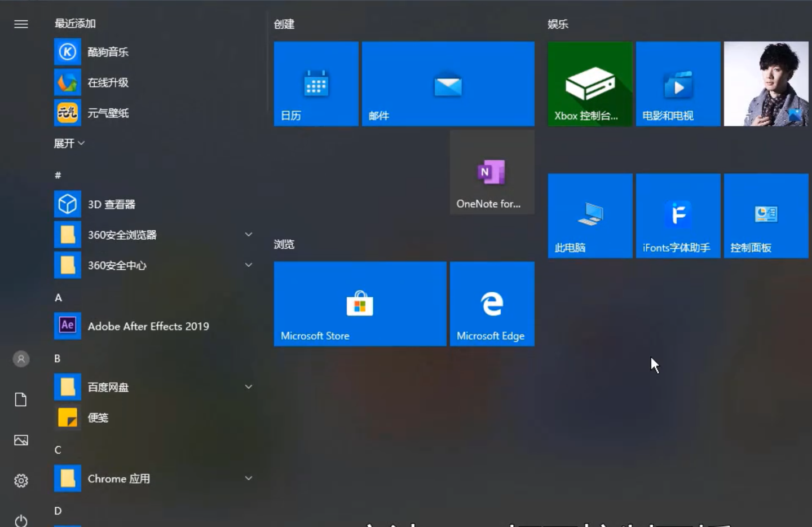The image size is (812, 527).
Task: Toggle the hamburger menu in Start
Action: click(x=21, y=24)
